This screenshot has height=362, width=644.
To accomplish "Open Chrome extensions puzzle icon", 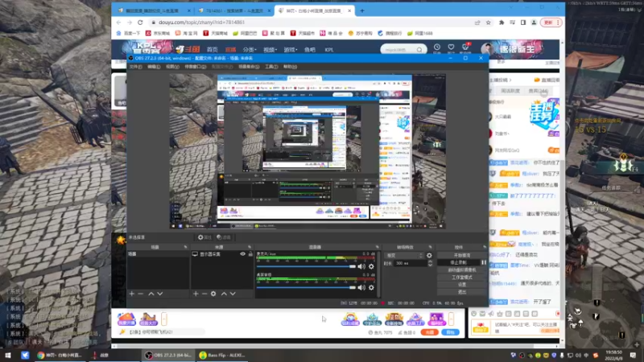I will tap(502, 23).
